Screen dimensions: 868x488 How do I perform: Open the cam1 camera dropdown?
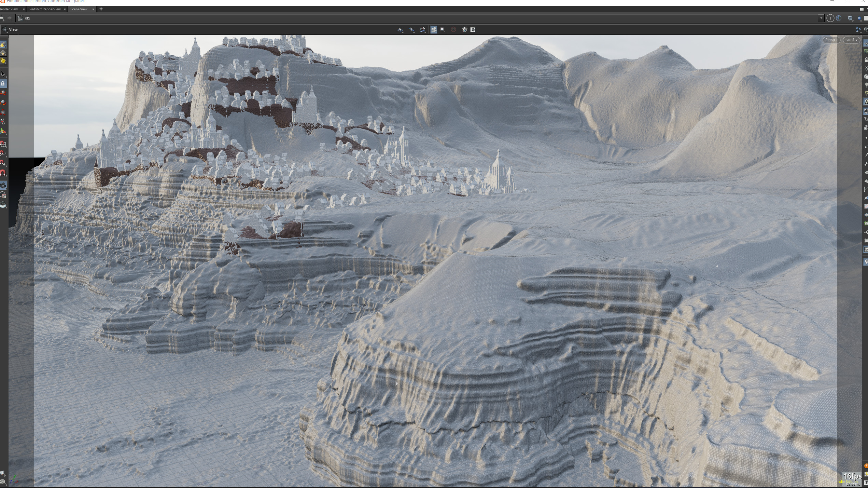(x=851, y=40)
